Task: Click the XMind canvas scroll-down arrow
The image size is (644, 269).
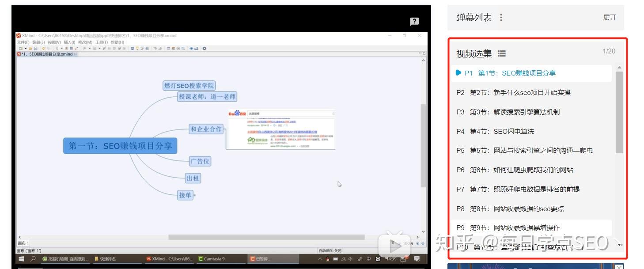Action: pos(424,231)
